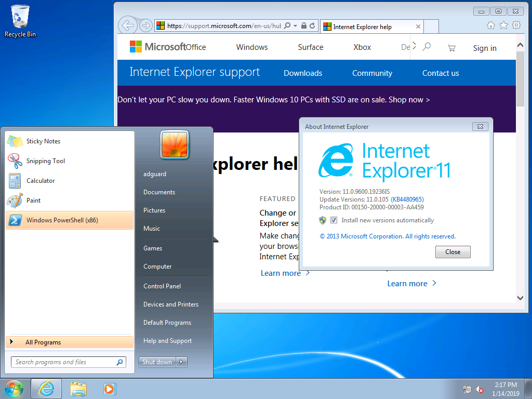The height and width of the screenshot is (399, 532).
Task: Click the muted volume tray icon
Action: click(x=479, y=390)
